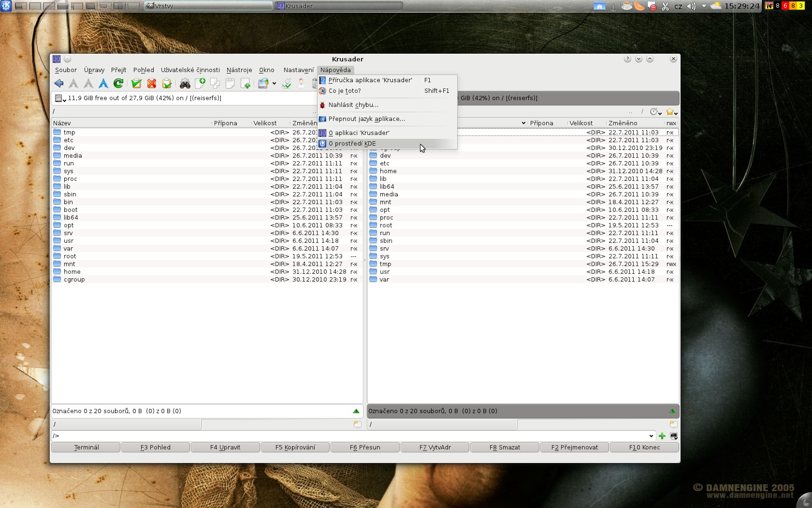The image size is (812, 508).
Task: Click the F8 Smazat button
Action: coord(505,448)
